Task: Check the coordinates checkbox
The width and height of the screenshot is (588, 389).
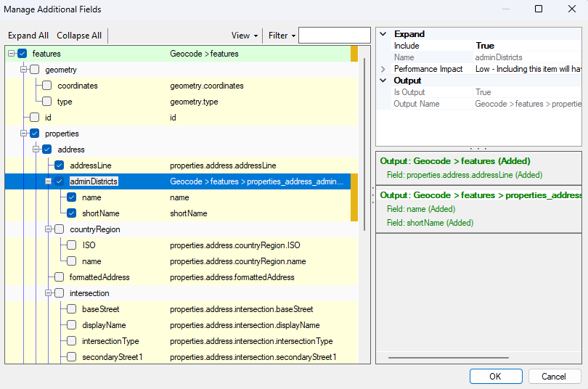Action: tap(47, 86)
